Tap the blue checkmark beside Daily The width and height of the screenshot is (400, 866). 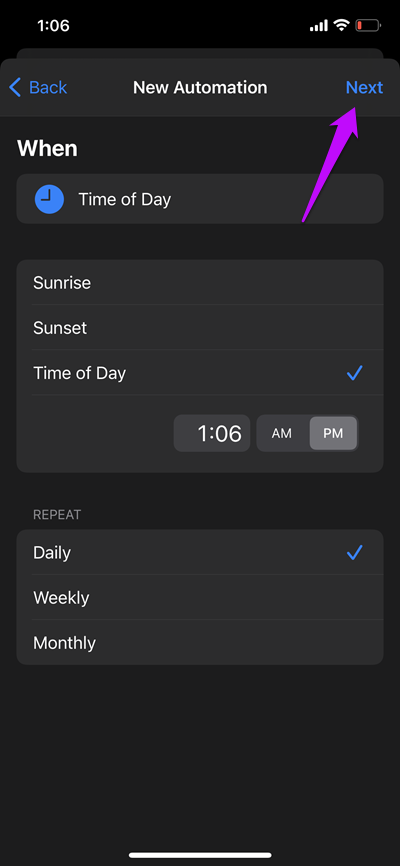click(x=354, y=552)
